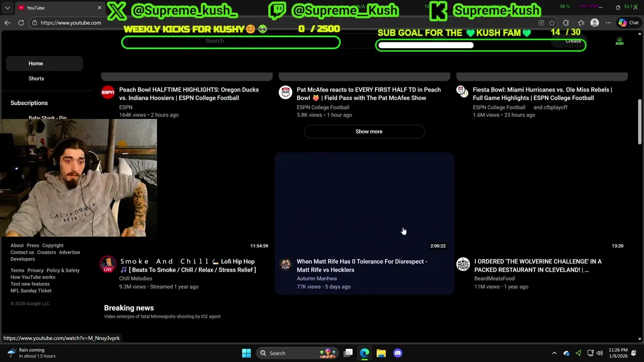
Task: Open Chill Melodies LIVE channel avatar
Action: click(x=108, y=264)
